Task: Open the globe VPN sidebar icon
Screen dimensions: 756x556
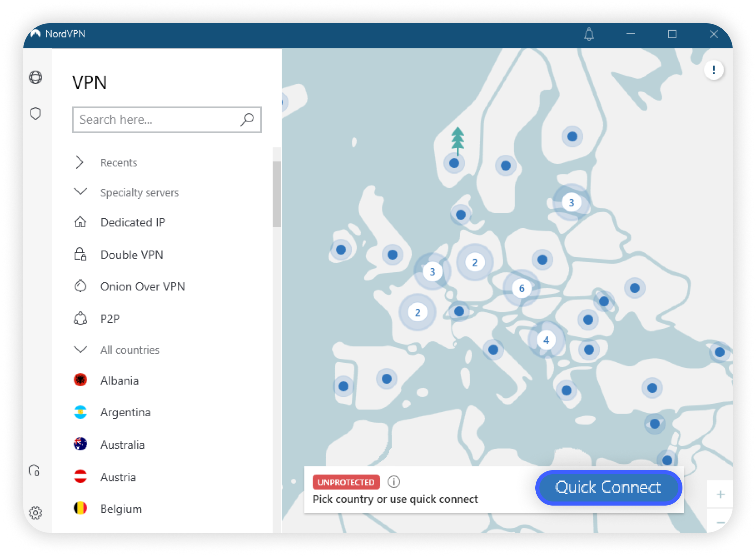Action: pos(35,77)
